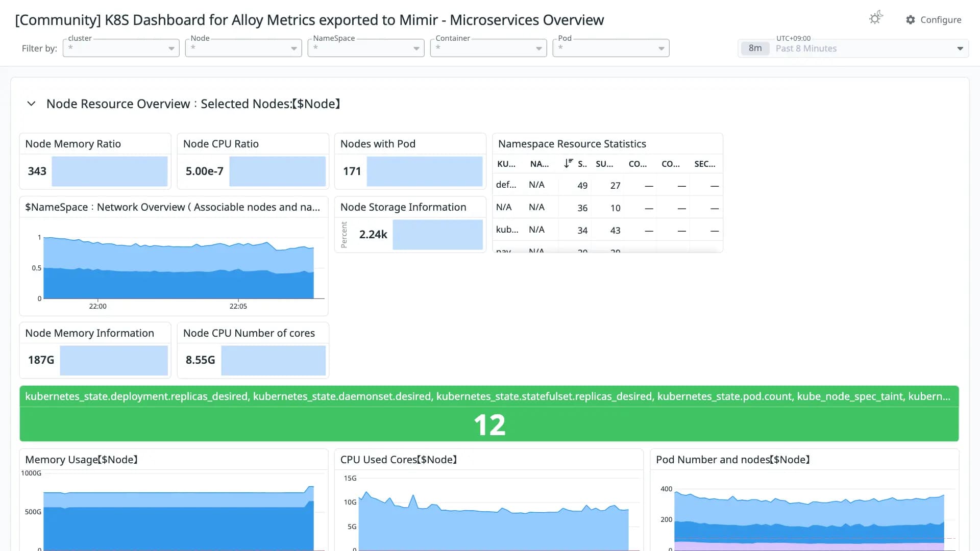Click the Nodes with Pod bar graphic
This screenshot has width=980, height=551.
pos(425,171)
